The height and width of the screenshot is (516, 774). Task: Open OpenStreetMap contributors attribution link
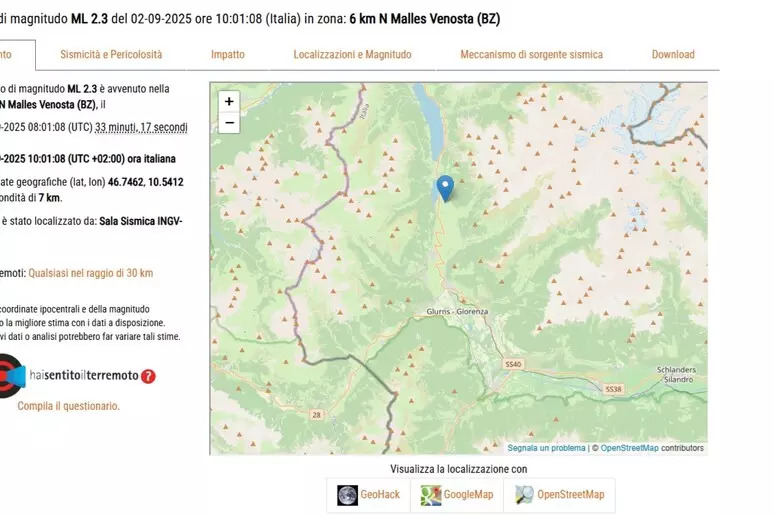point(629,448)
